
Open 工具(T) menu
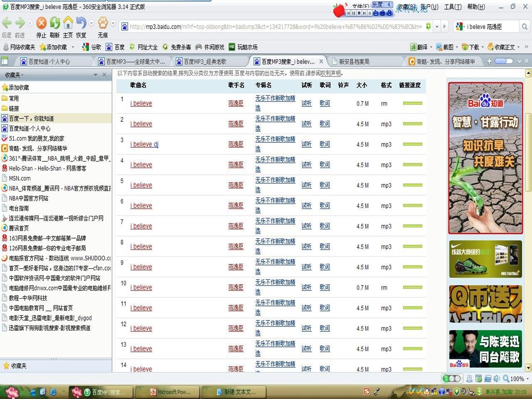pyautogui.click(x=453, y=7)
